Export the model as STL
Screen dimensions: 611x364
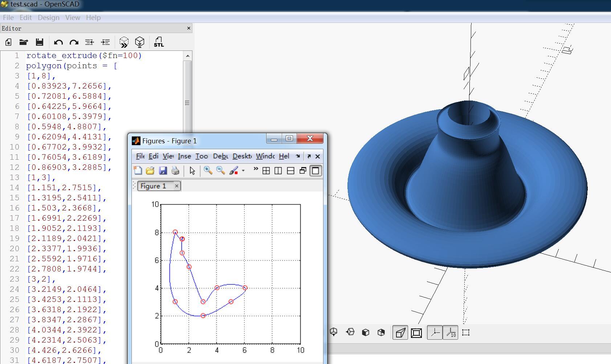pos(159,42)
